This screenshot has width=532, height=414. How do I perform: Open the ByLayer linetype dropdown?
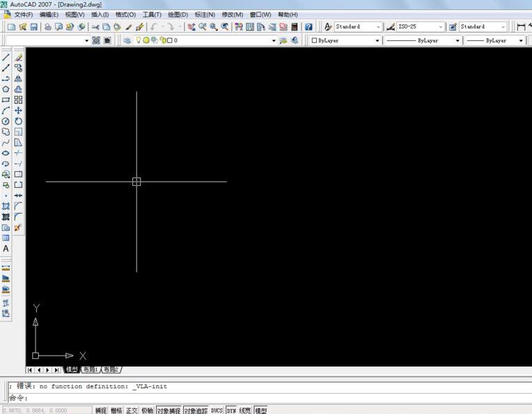pyautogui.click(x=457, y=40)
